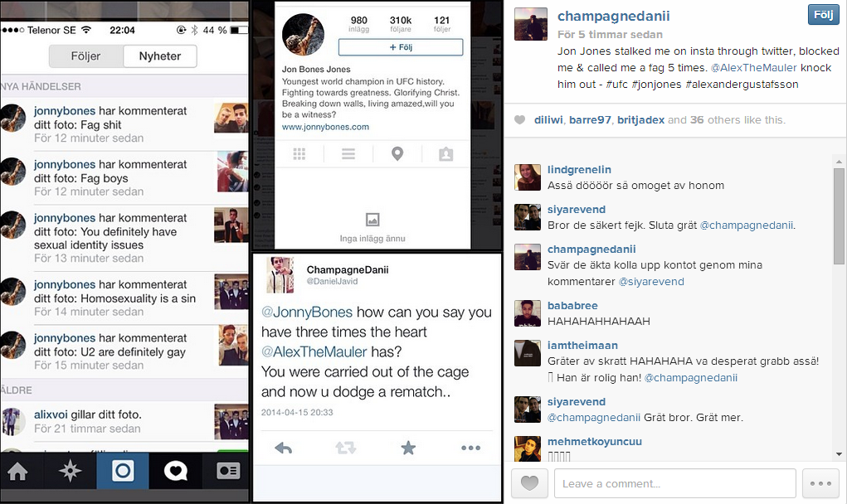Favorite the tweet with star icon
This screenshot has height=504, width=847.
tap(408, 448)
